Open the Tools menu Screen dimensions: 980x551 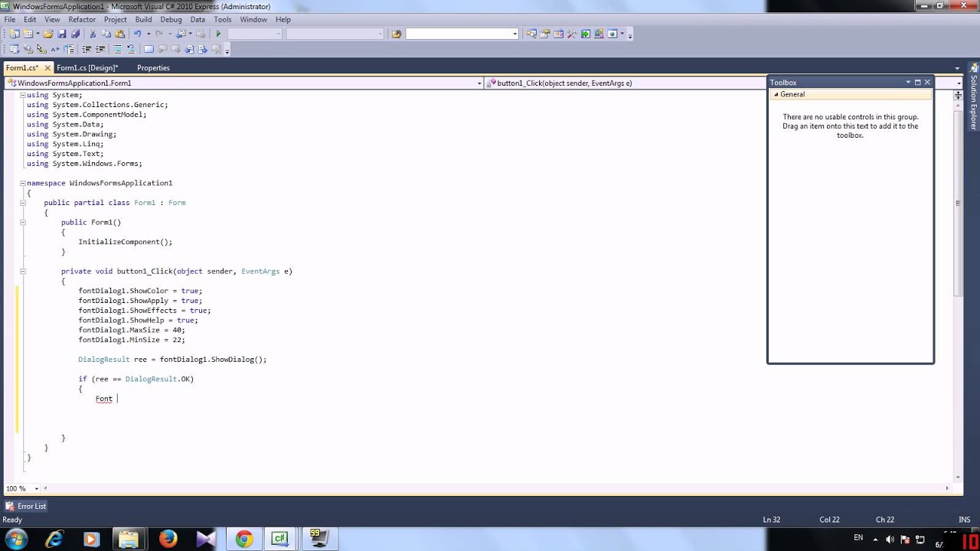point(223,19)
